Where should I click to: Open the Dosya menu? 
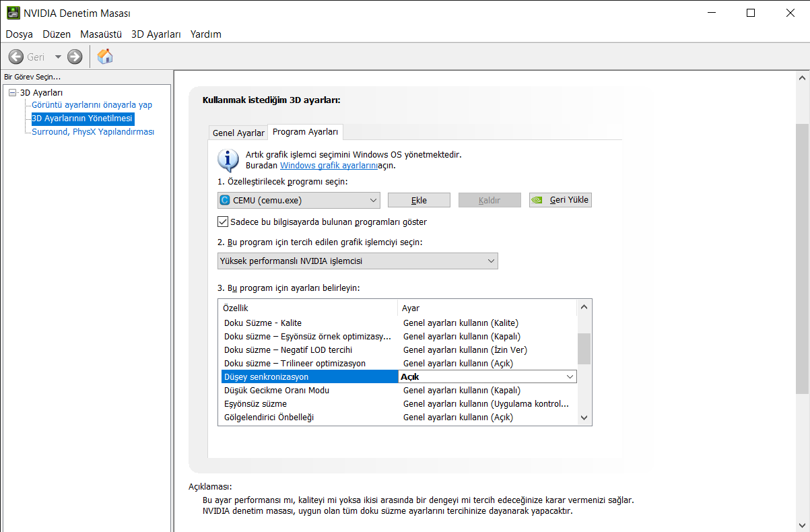[20, 34]
